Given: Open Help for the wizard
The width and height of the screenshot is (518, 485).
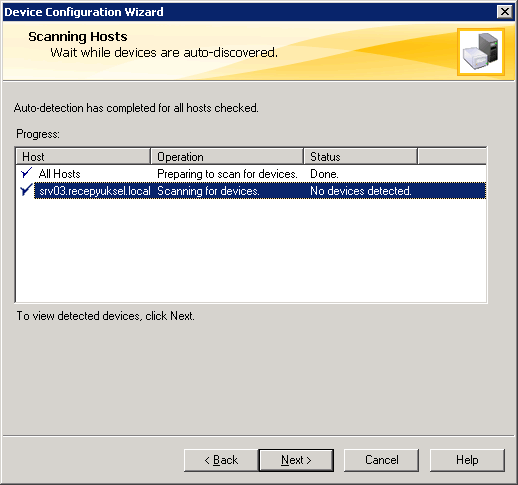Looking at the screenshot, I should coord(467,460).
